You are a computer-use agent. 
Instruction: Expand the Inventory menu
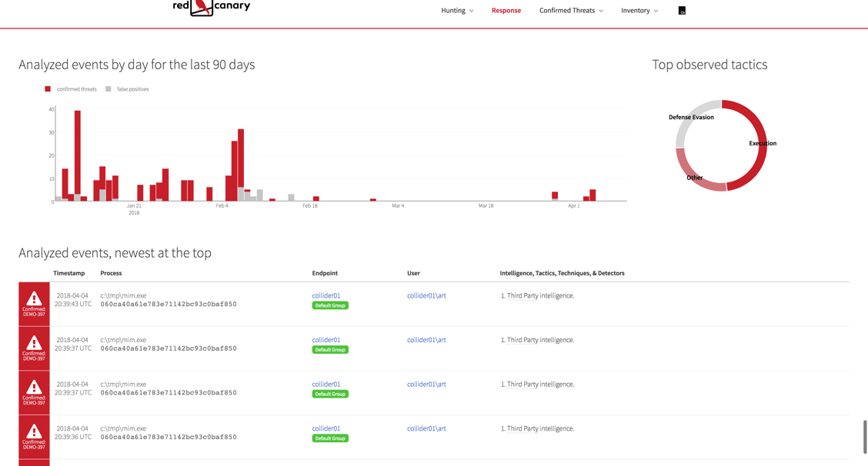pyautogui.click(x=639, y=11)
